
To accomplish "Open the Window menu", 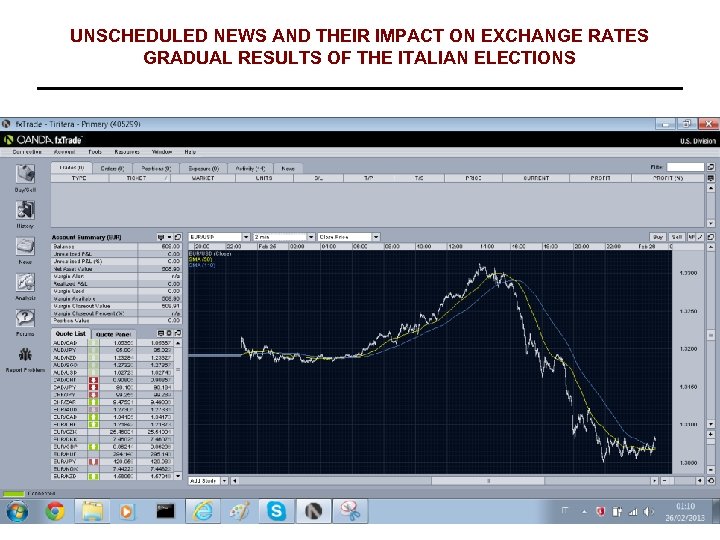I will (x=162, y=152).
